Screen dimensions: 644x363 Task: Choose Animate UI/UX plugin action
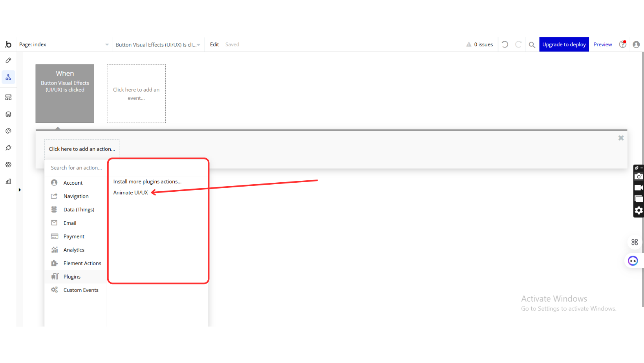131,192
